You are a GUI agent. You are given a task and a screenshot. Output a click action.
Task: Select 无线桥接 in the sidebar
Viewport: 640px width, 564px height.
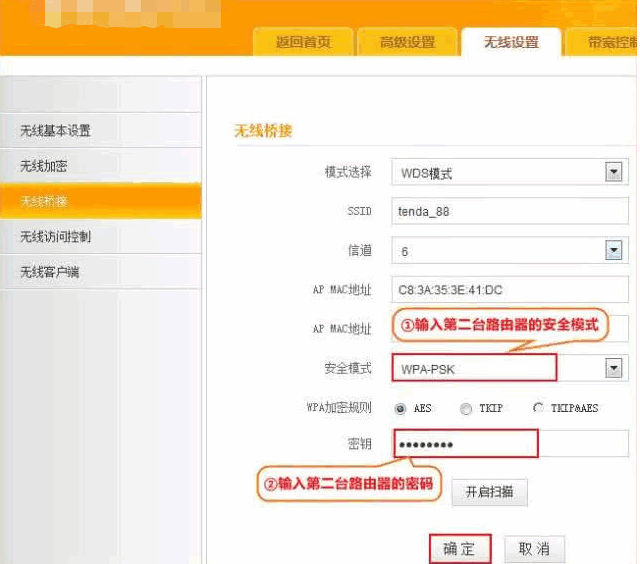click(100, 201)
